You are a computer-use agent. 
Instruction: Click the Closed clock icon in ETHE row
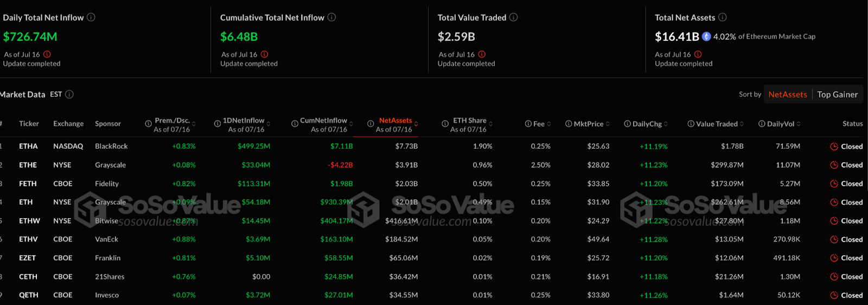pyautogui.click(x=834, y=165)
